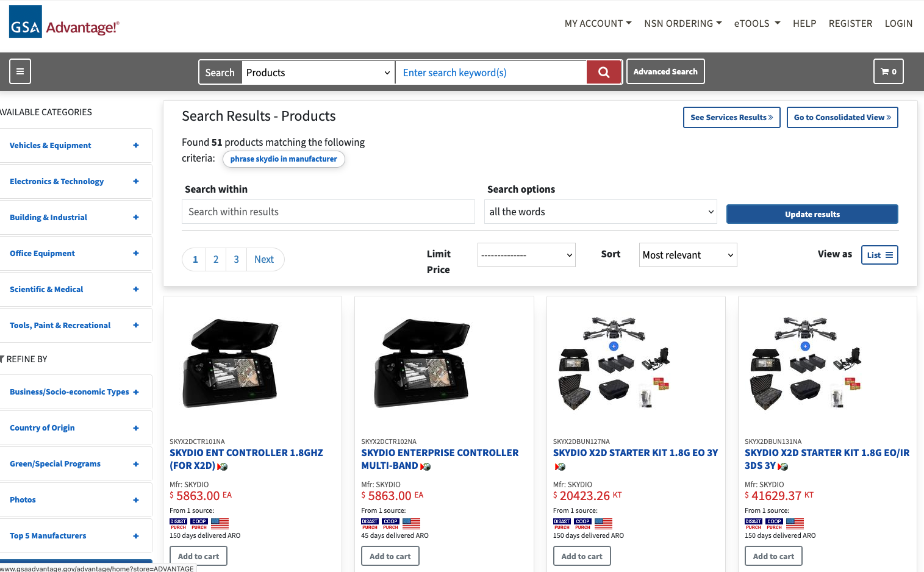Click the COOP PURCH badge under X2D Starter Kit
This screenshot has height=572, width=924.
pos(582,522)
